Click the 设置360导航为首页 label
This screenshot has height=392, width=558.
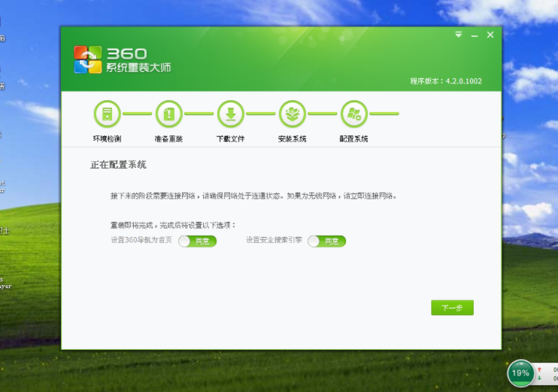click(141, 240)
